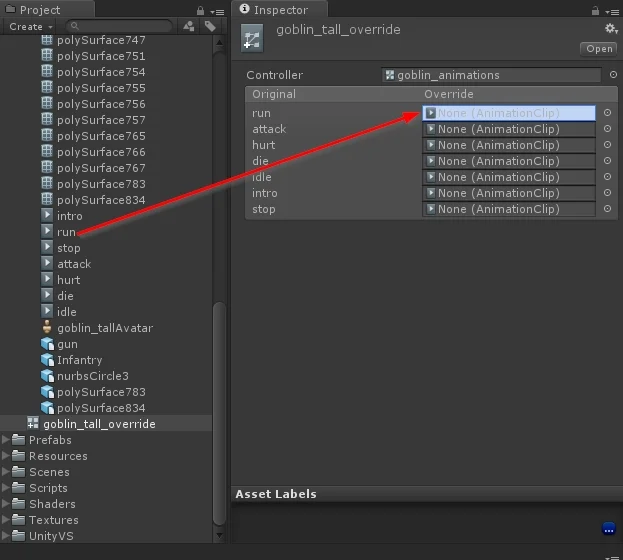Expand the Prefabs folder
Viewport: 623px width, 560px height.
(x=8, y=440)
